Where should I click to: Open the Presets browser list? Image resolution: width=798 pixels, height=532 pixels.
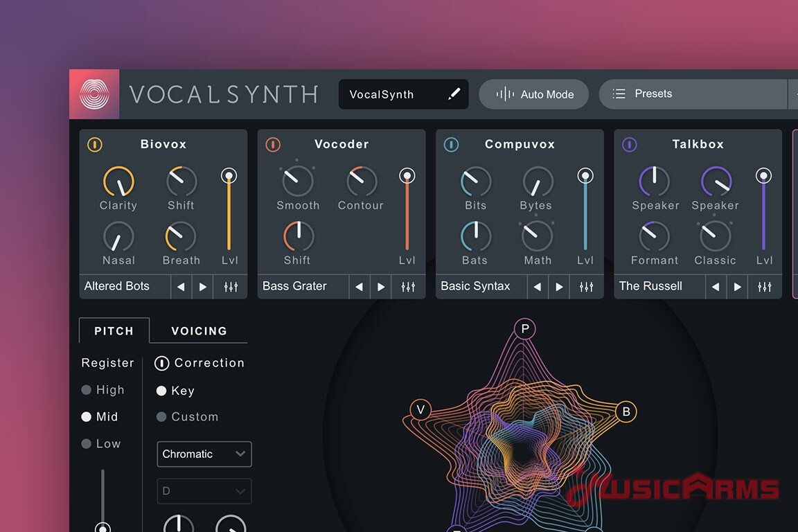pos(693,94)
